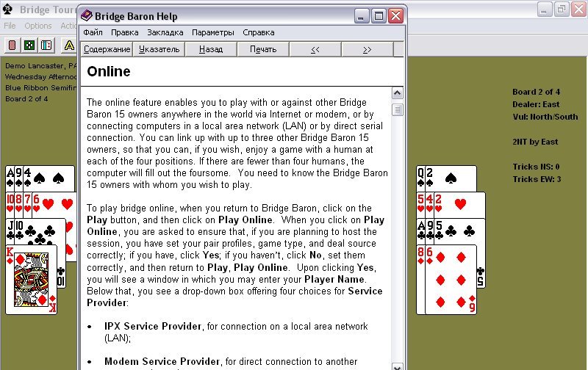This screenshot has width=588, height=370.
Task: Click the card hand layout toolbar icon
Action: coord(46,46)
